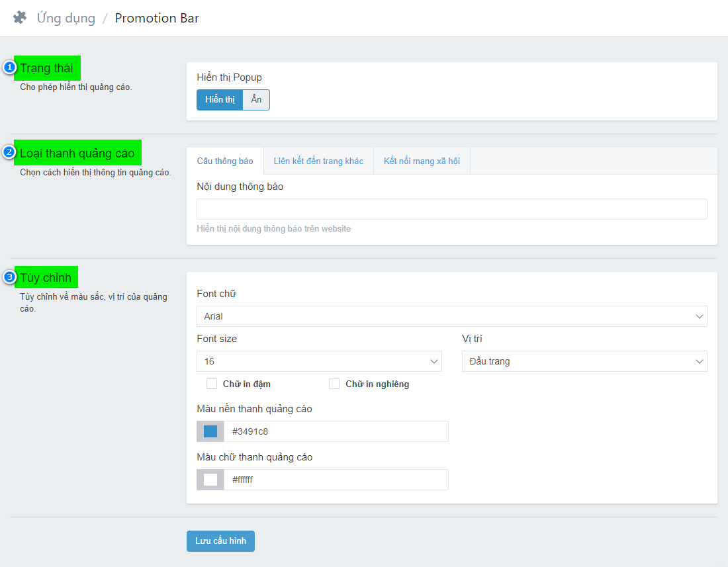
Task: Open the white text color swatch
Action: (x=210, y=480)
